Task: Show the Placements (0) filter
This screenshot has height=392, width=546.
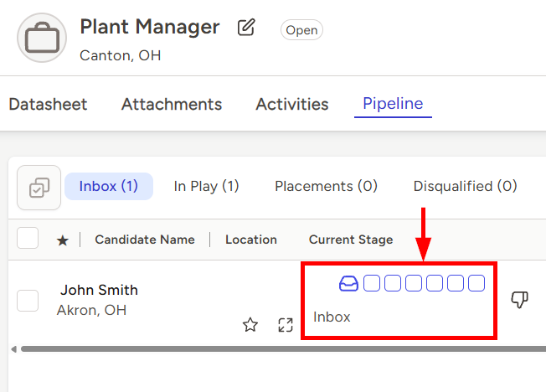Action: [326, 186]
